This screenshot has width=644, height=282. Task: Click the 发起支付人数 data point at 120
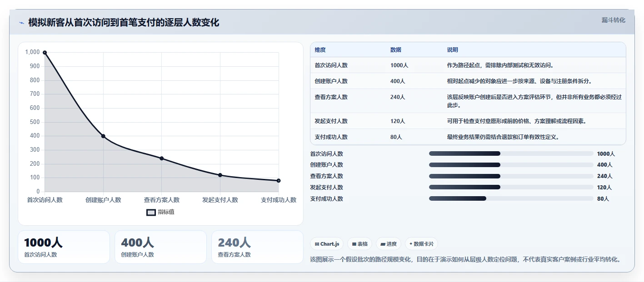(x=220, y=175)
